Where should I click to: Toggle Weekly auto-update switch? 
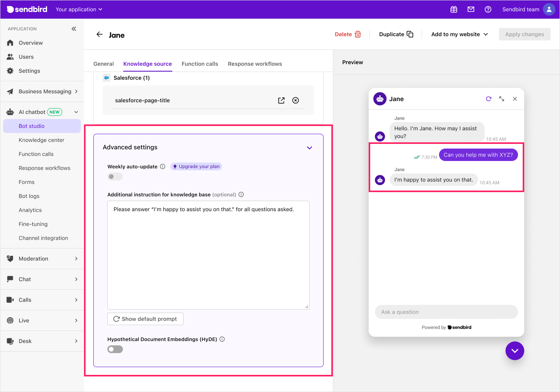115,177
